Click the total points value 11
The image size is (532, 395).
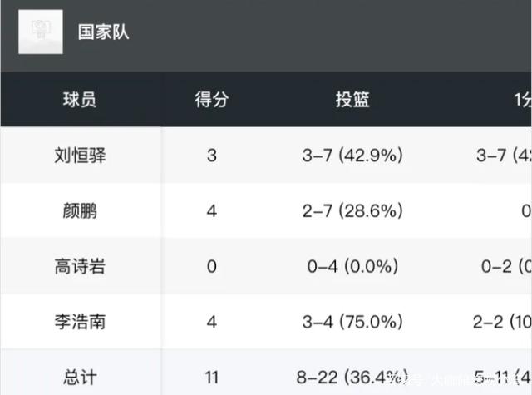tap(211, 378)
